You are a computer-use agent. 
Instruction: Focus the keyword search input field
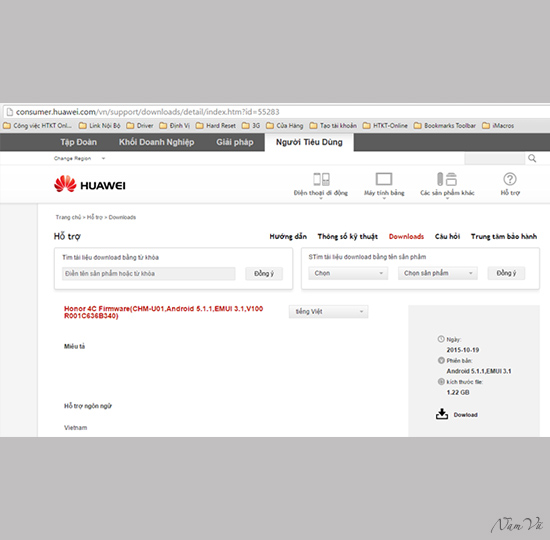(148, 273)
